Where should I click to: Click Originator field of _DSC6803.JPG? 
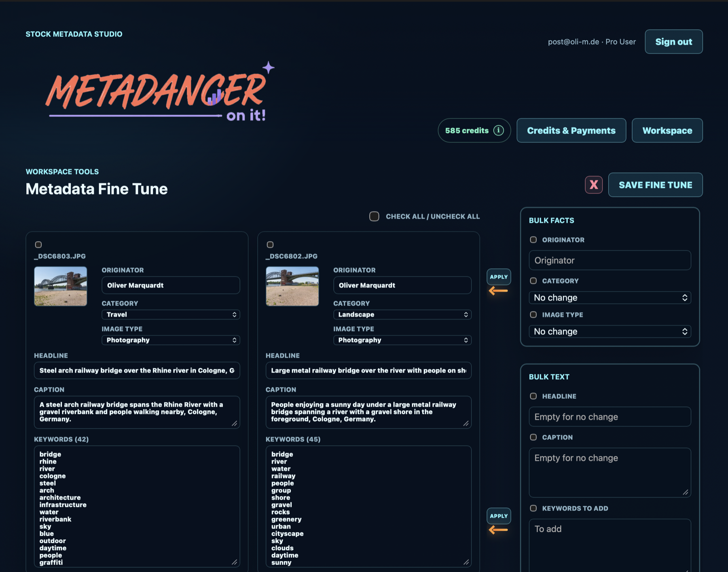tap(171, 285)
